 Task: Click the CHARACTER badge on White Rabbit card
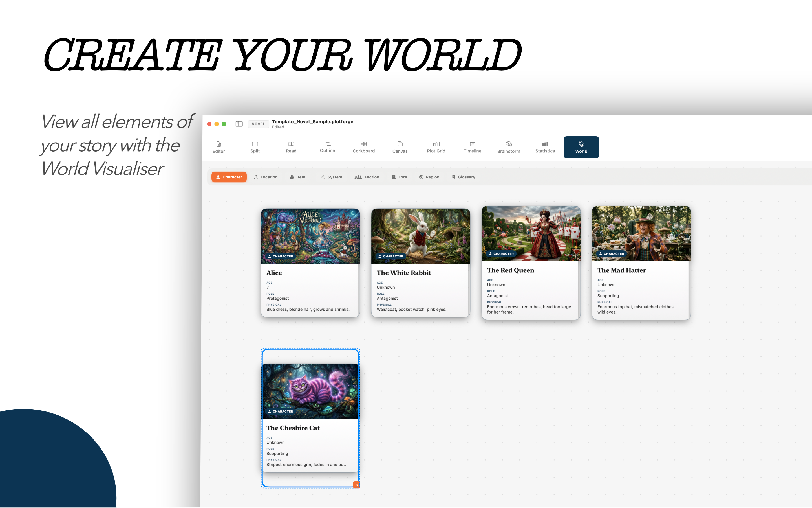coord(390,256)
